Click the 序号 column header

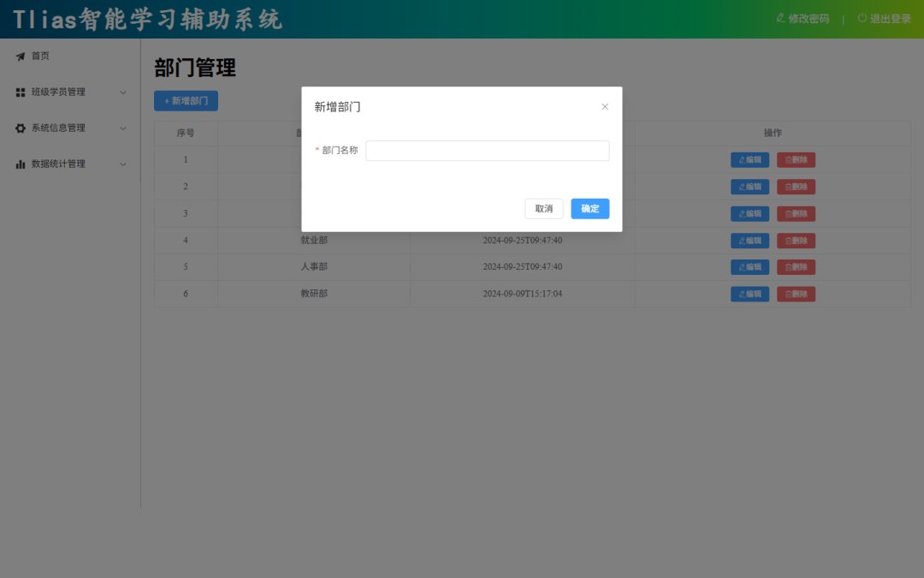coord(186,134)
